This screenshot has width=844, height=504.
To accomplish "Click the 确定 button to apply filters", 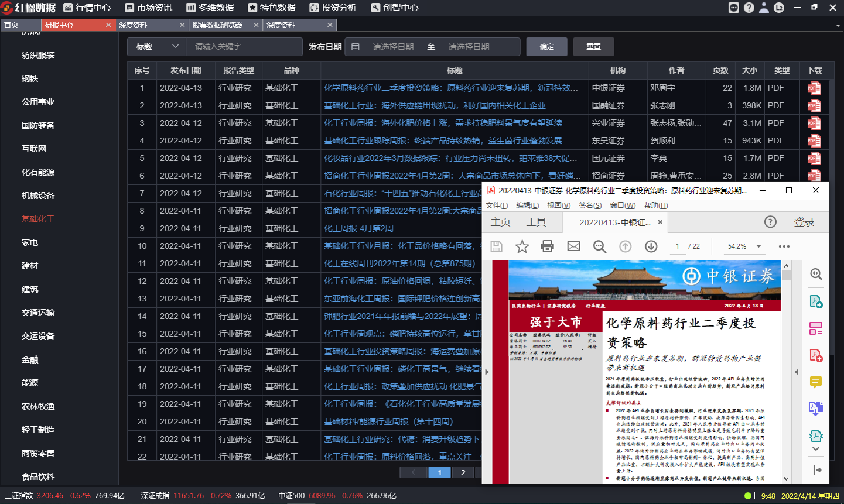I will (x=546, y=46).
